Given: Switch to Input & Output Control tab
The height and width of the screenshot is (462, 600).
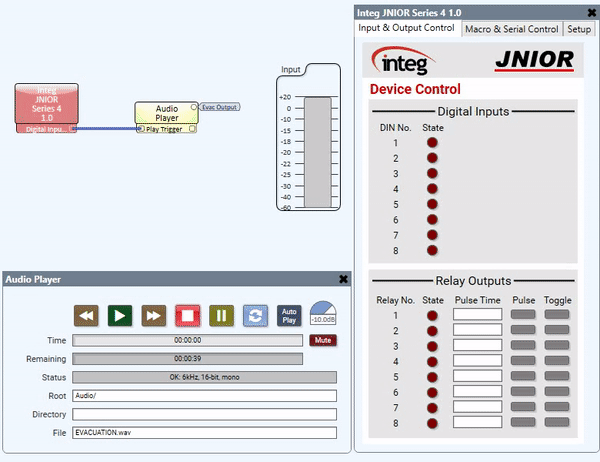Looking at the screenshot, I should tap(406, 28).
